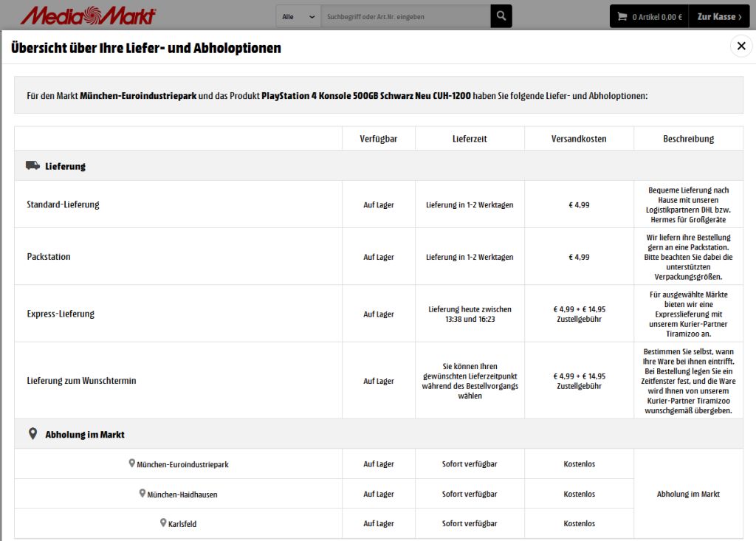Click the MediaMarkt logo
This screenshot has height=541, width=756.
(x=89, y=15)
